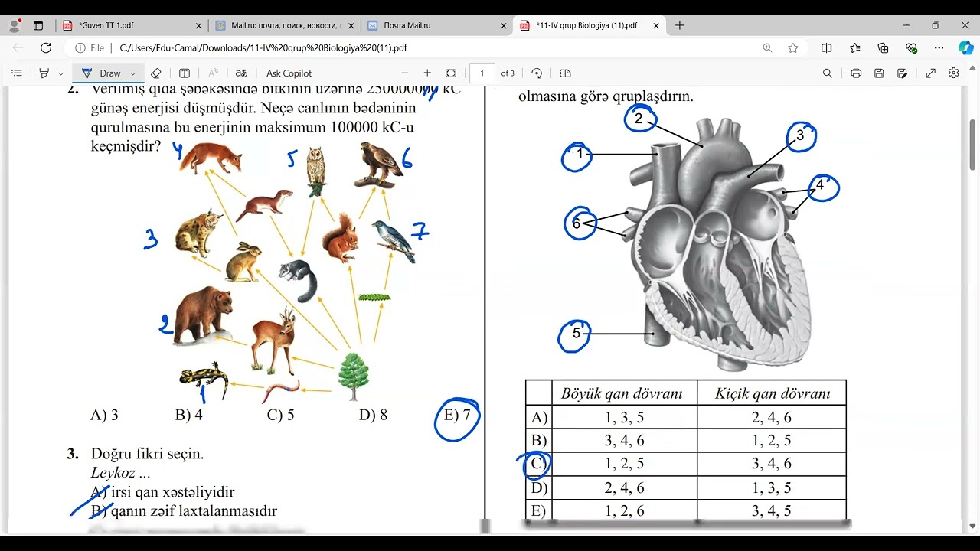Image resolution: width=980 pixels, height=551 pixels.
Task: Reload the current page
Action: (x=45, y=47)
